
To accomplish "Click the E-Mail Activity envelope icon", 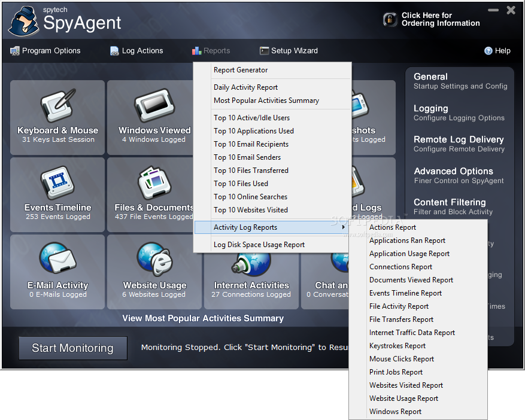I will tap(57, 258).
